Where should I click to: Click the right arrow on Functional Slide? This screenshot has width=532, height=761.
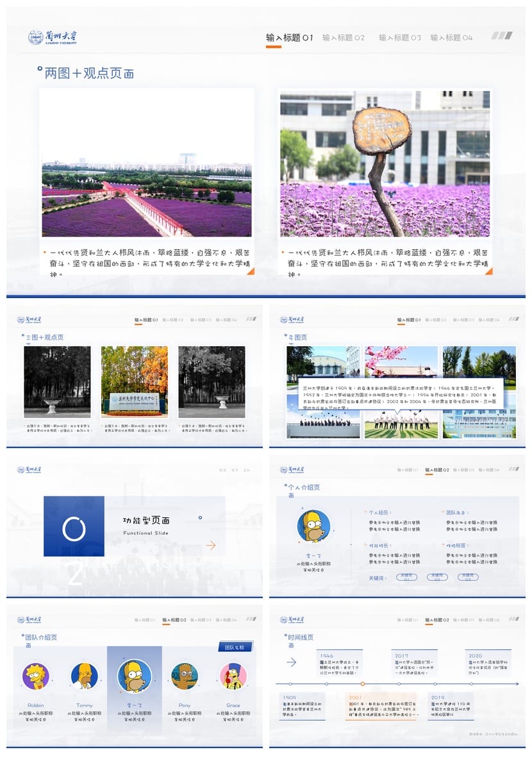coord(212,545)
